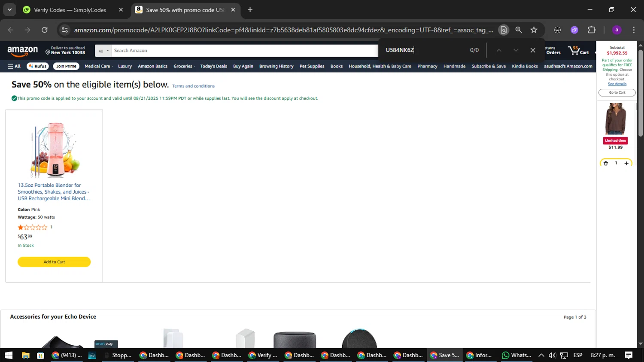
Task: Open the Windows Start menu
Action: 9,355
